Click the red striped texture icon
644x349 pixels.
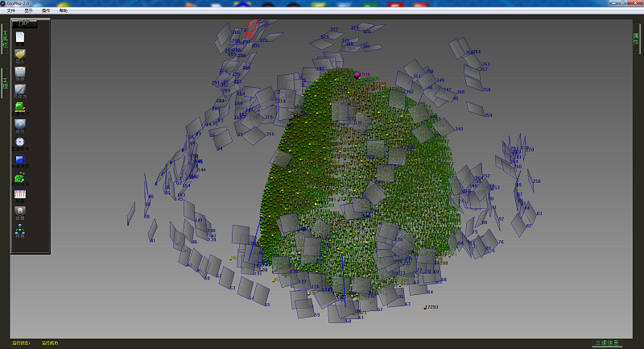click(20, 194)
